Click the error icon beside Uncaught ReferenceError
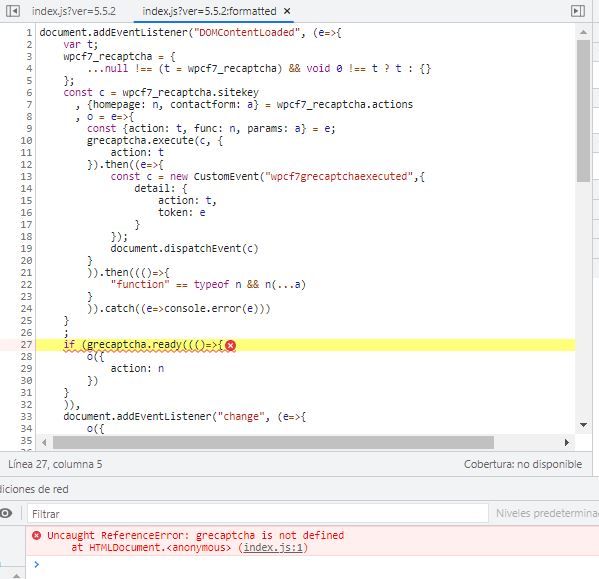The width and height of the screenshot is (599, 579). [x=37, y=535]
